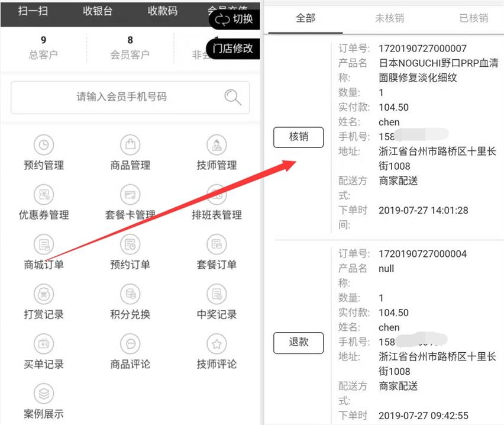Switch to the 未核销 orders tab

390,18
